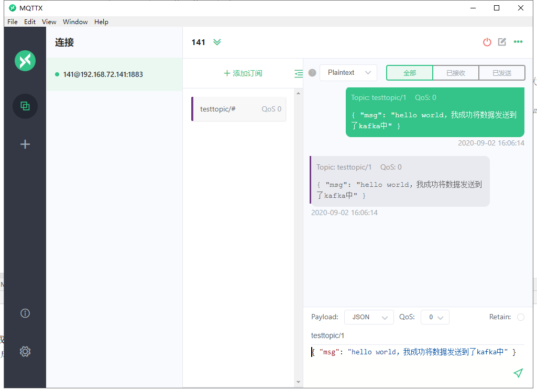Click 添加订阅 add subscription button

tap(243, 73)
